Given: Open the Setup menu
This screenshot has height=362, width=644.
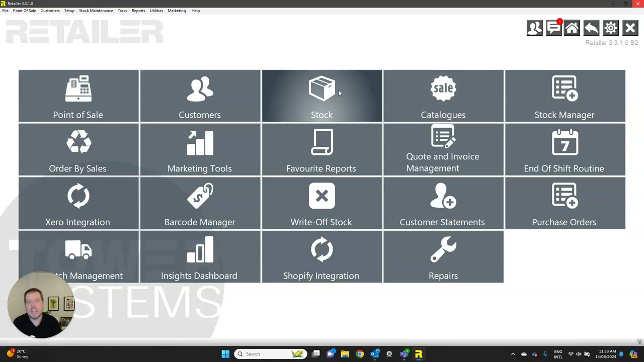Looking at the screenshot, I should click(69, 11).
